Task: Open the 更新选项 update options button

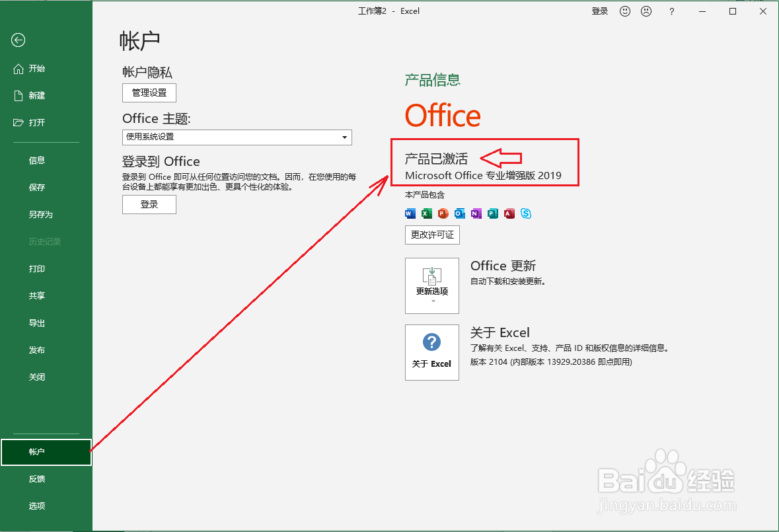Action: pyautogui.click(x=431, y=285)
